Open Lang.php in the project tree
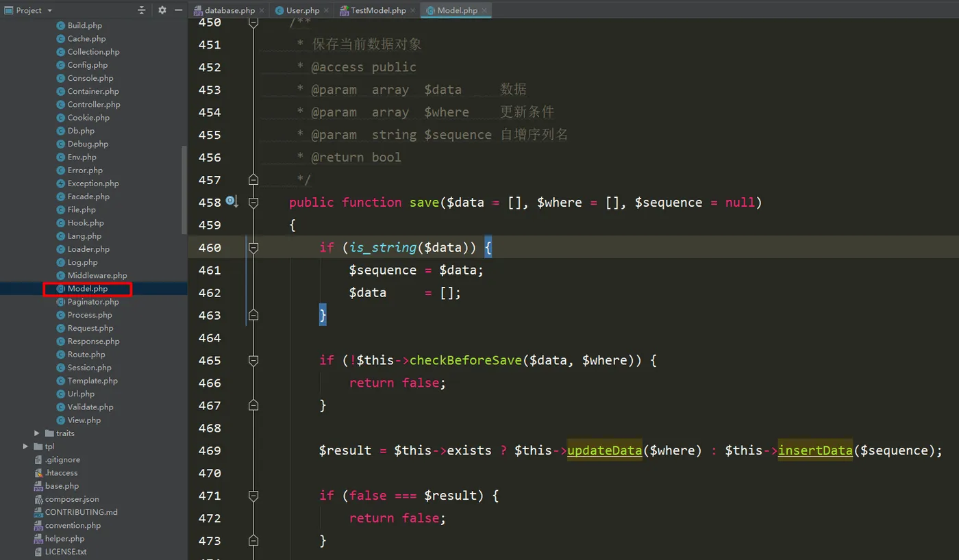 [x=84, y=236]
